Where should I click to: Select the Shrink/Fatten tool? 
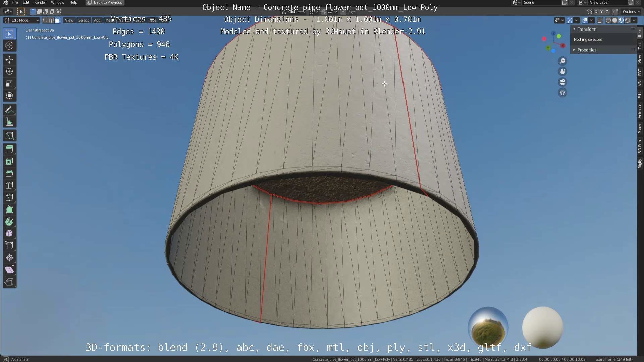(9, 258)
